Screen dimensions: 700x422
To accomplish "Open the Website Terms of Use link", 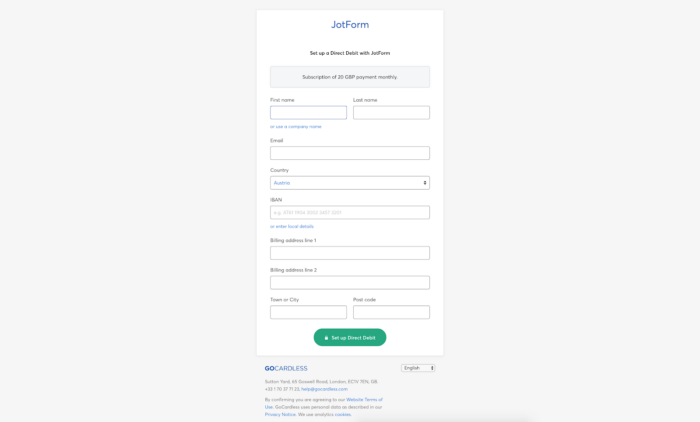I will (x=364, y=400).
